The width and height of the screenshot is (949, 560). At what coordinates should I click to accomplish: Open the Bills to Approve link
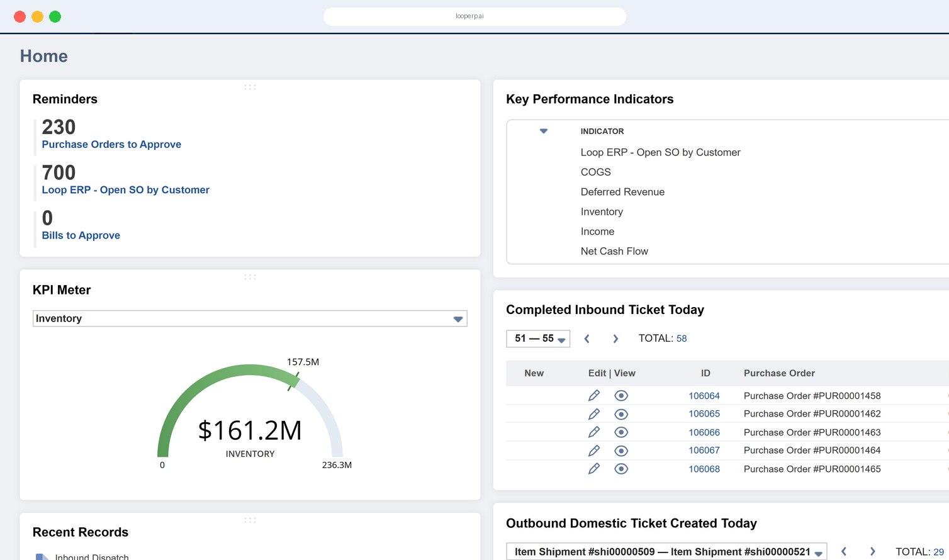click(81, 235)
